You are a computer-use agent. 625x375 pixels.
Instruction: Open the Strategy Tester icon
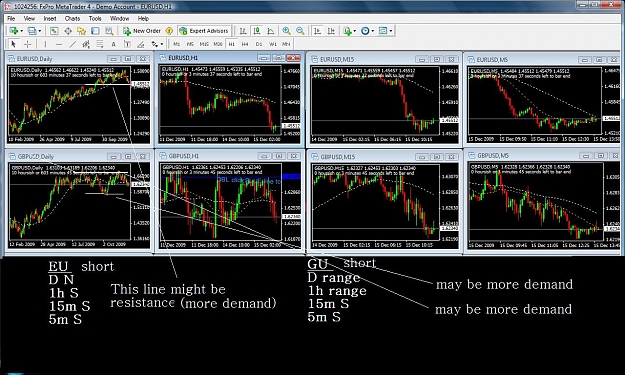click(109, 31)
